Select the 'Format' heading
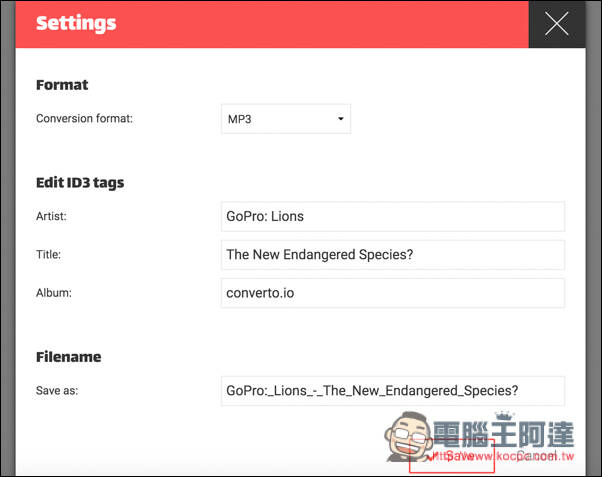This screenshot has width=602, height=477. click(x=62, y=85)
